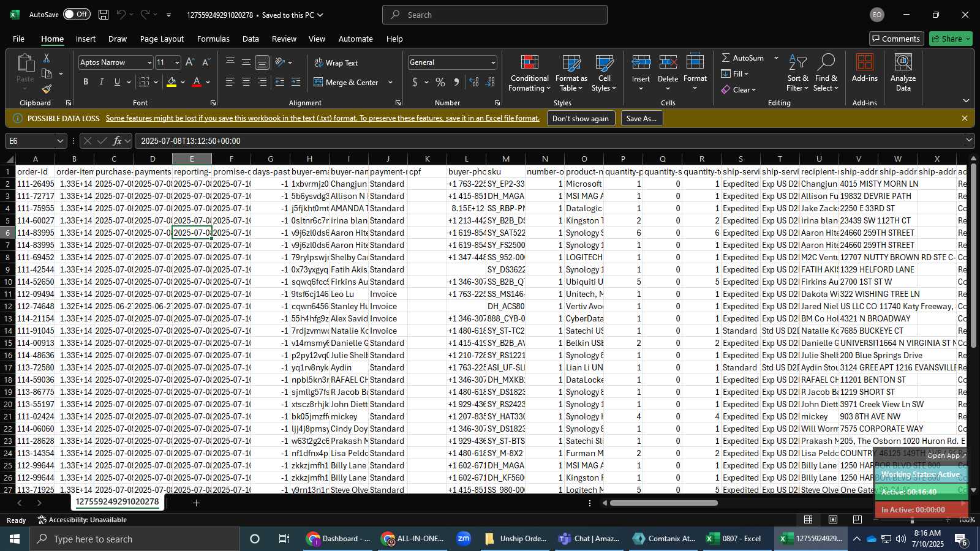Open Conditional Formatting menu
The height and width of the screenshot is (551, 980).
(x=530, y=73)
